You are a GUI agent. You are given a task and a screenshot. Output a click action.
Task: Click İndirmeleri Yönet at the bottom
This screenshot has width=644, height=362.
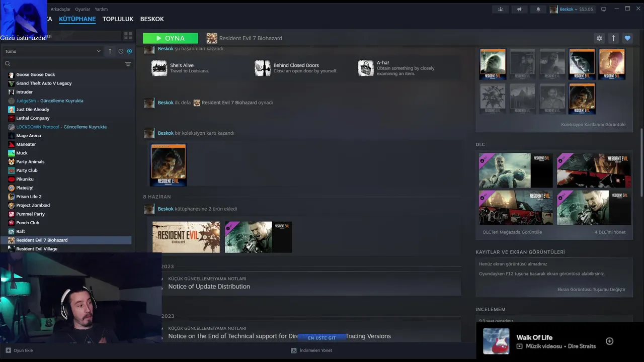click(x=311, y=350)
